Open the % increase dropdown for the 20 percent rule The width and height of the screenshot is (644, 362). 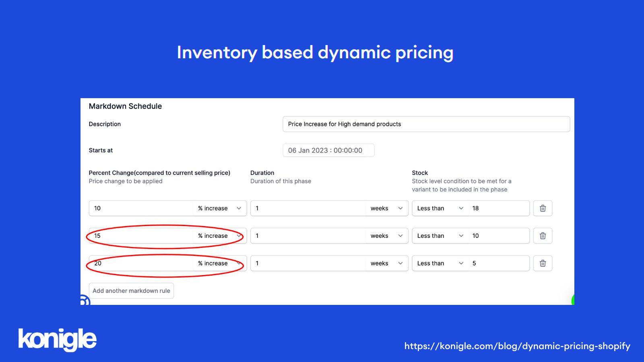pos(220,263)
